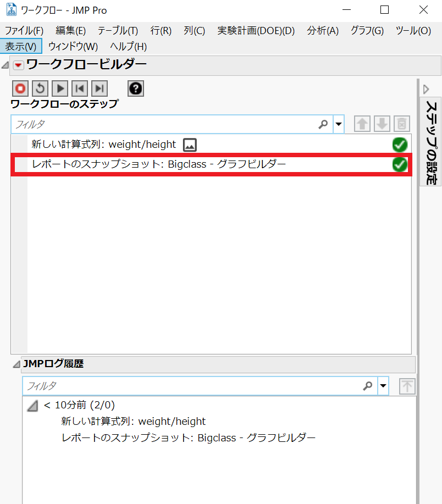This screenshot has height=504, width=442.
Task: Delete the selected step with the trash icon
Action: 402,124
